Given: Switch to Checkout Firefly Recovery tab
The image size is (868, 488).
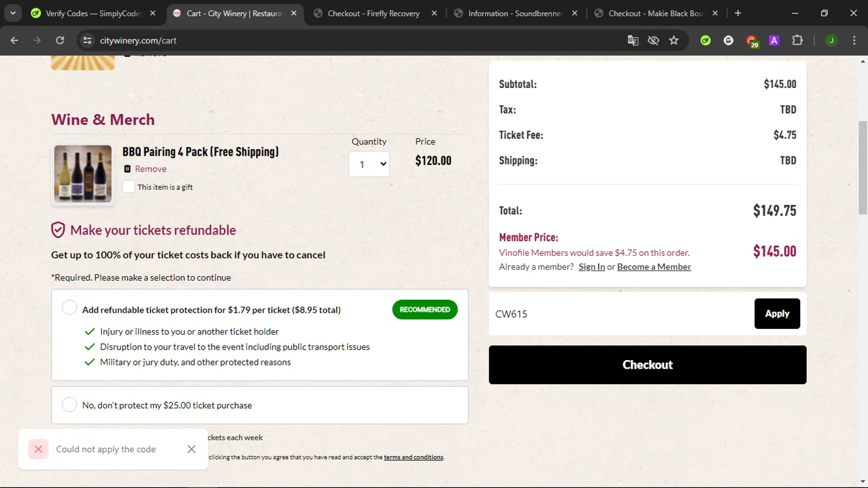Looking at the screenshot, I should [373, 13].
